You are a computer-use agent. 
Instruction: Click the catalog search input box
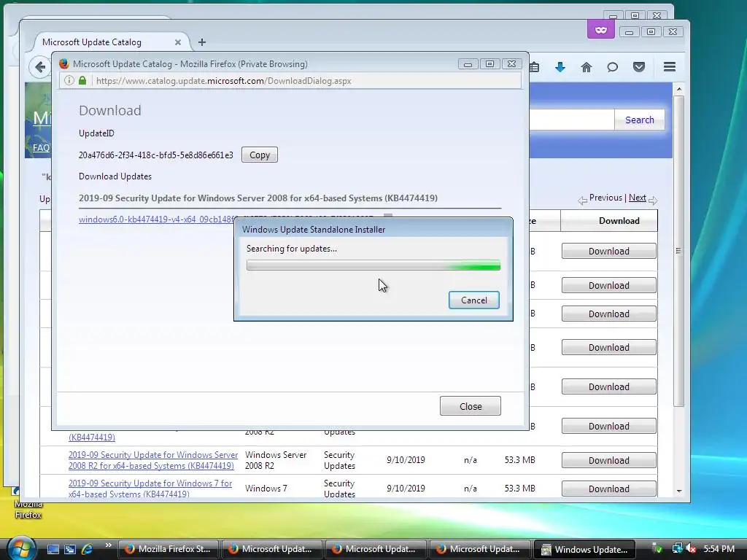572,120
